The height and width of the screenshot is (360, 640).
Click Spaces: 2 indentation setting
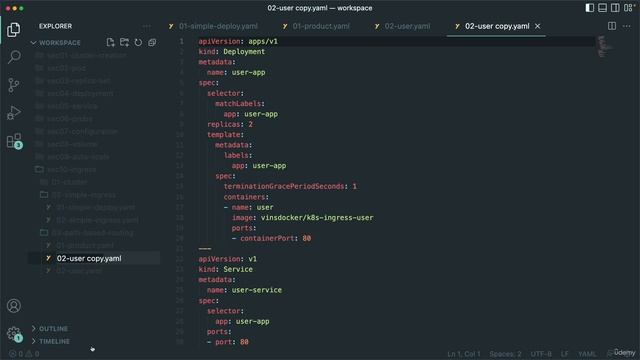pyautogui.click(x=505, y=354)
